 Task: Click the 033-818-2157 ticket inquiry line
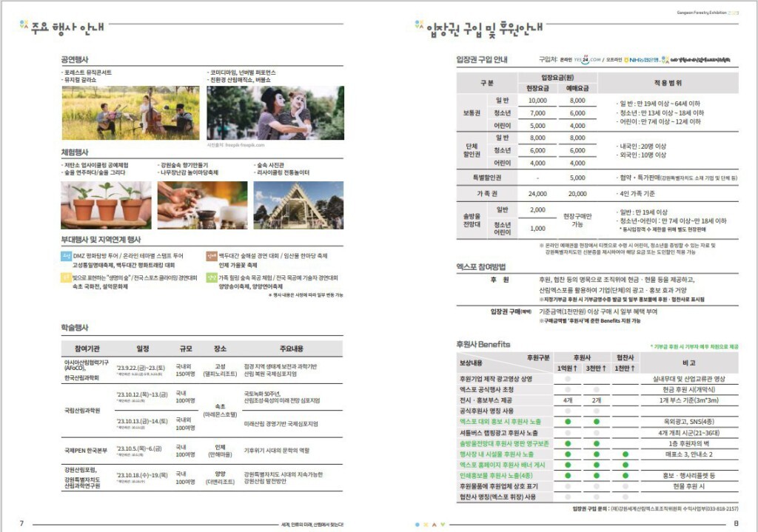coord(656,509)
